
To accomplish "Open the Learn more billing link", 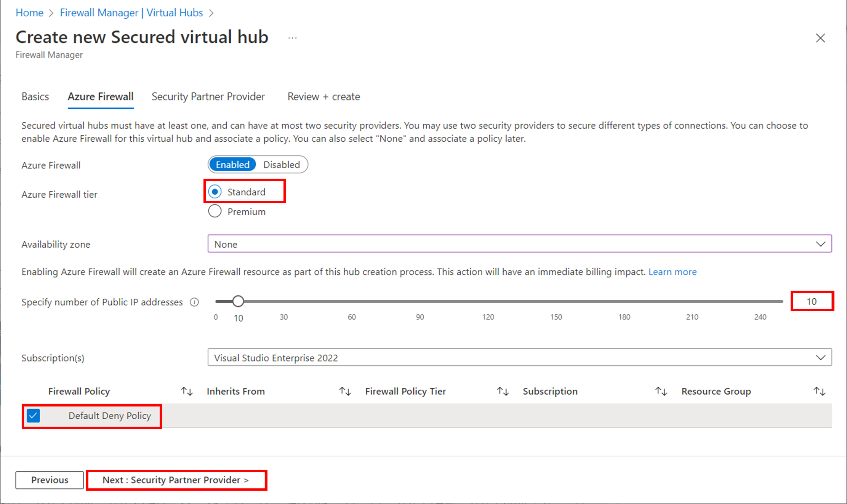I will (672, 272).
